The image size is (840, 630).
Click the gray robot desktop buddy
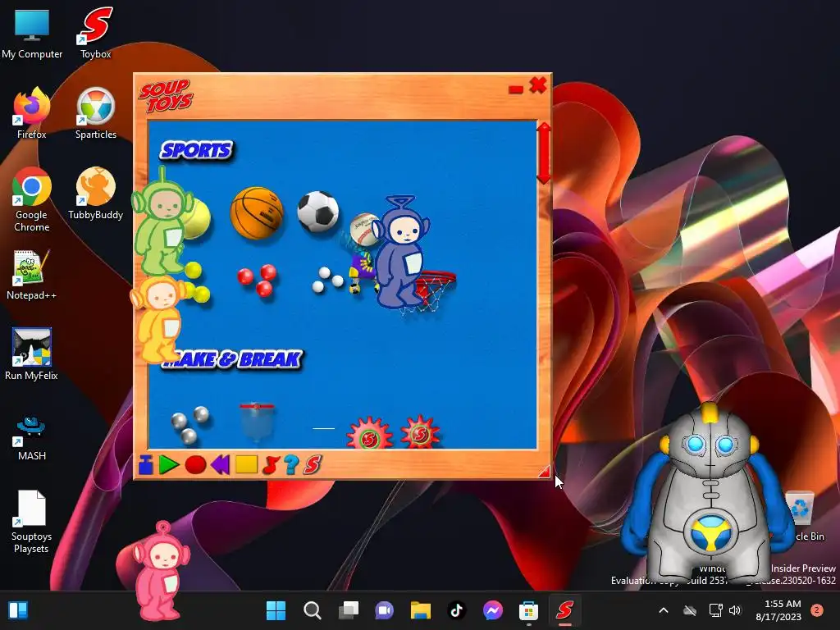(708, 494)
